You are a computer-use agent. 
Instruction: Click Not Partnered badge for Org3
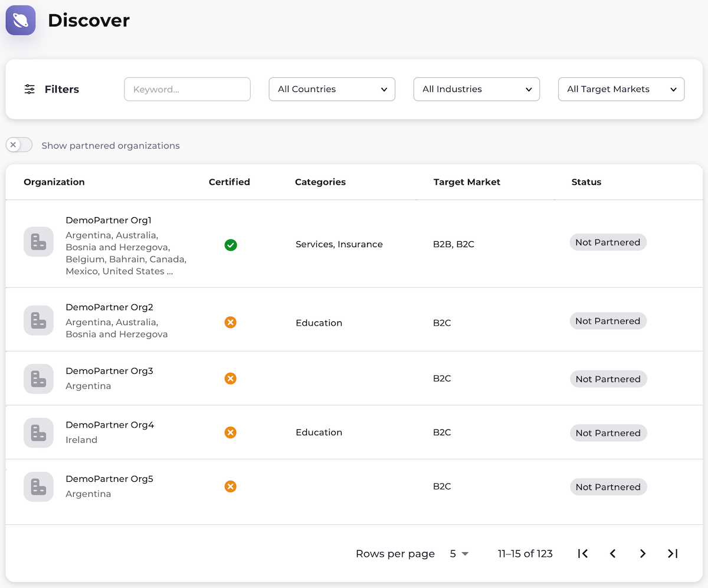608,379
